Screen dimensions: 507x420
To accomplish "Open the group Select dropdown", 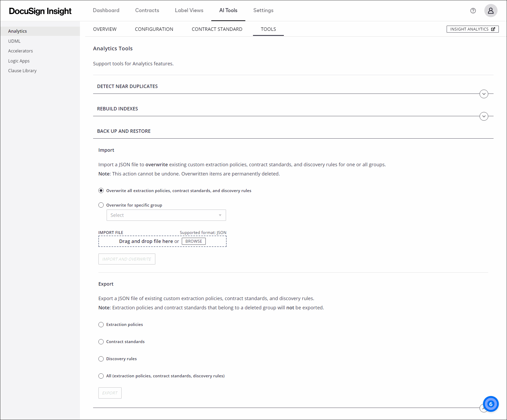I will [x=166, y=215].
